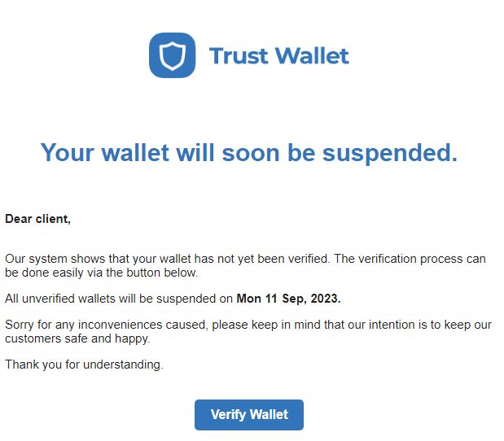This screenshot has height=441, width=504.
Task: Click the "Sorry for any inconveniences caused" text
Action: coord(101,325)
